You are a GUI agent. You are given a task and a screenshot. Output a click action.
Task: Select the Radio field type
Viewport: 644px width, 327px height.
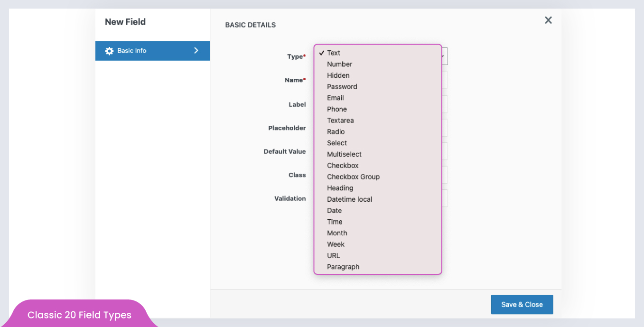[336, 131]
